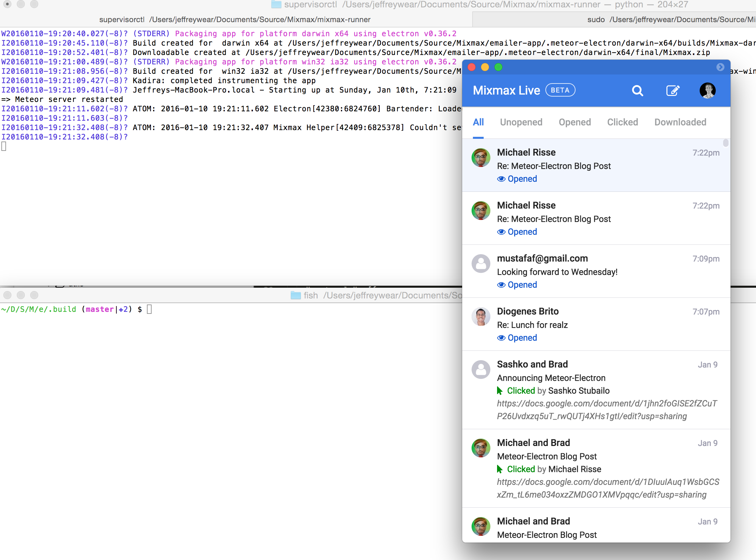The width and height of the screenshot is (756, 560).
Task: Click the user profile avatar in header
Action: pyautogui.click(x=707, y=91)
